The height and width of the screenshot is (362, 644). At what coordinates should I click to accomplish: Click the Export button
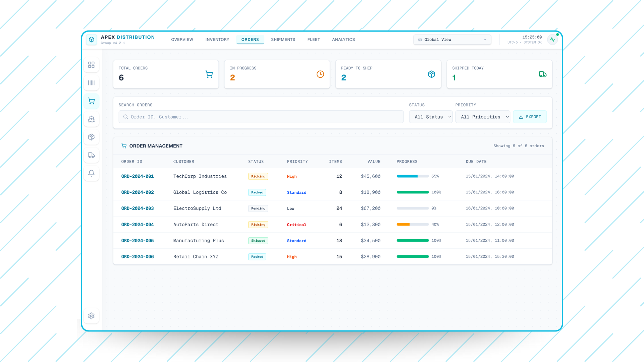(530, 117)
